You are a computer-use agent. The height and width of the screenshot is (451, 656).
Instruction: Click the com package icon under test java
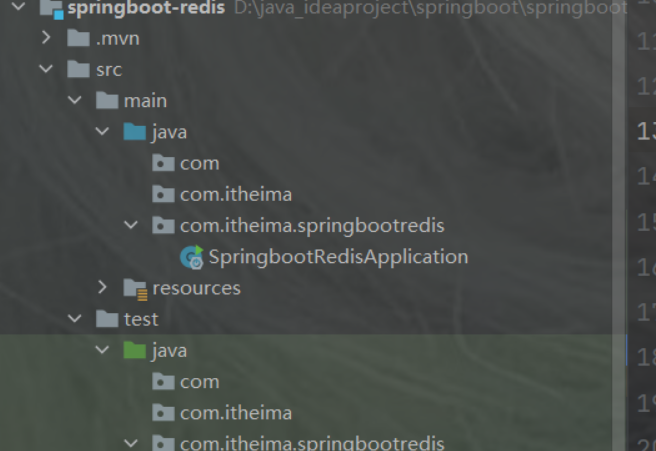[x=163, y=382]
